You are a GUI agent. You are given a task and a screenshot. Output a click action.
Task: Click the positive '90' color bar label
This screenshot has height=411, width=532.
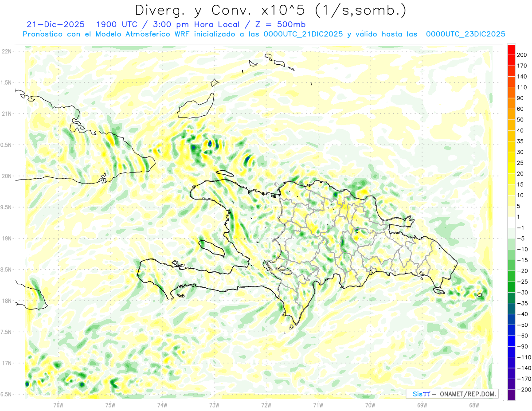520,98
